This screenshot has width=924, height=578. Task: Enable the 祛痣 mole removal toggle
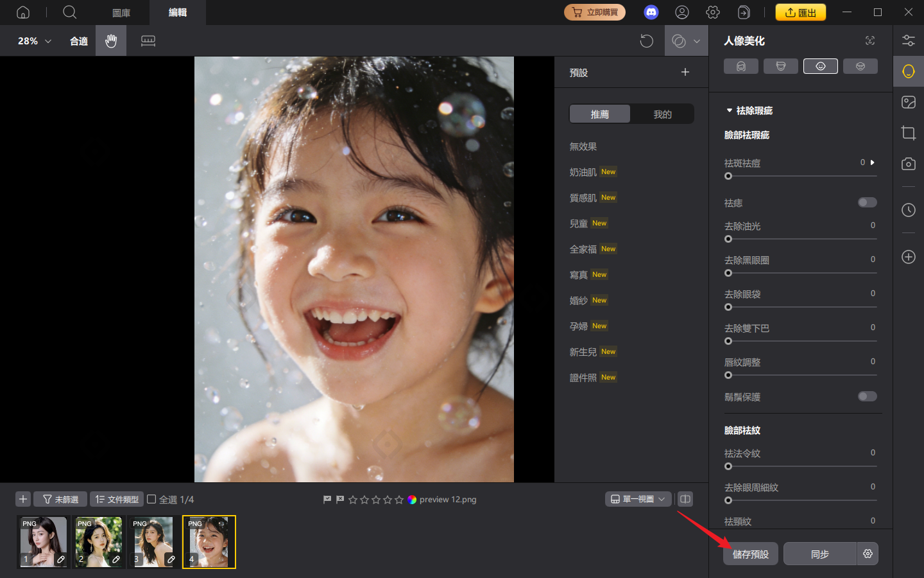[867, 202]
